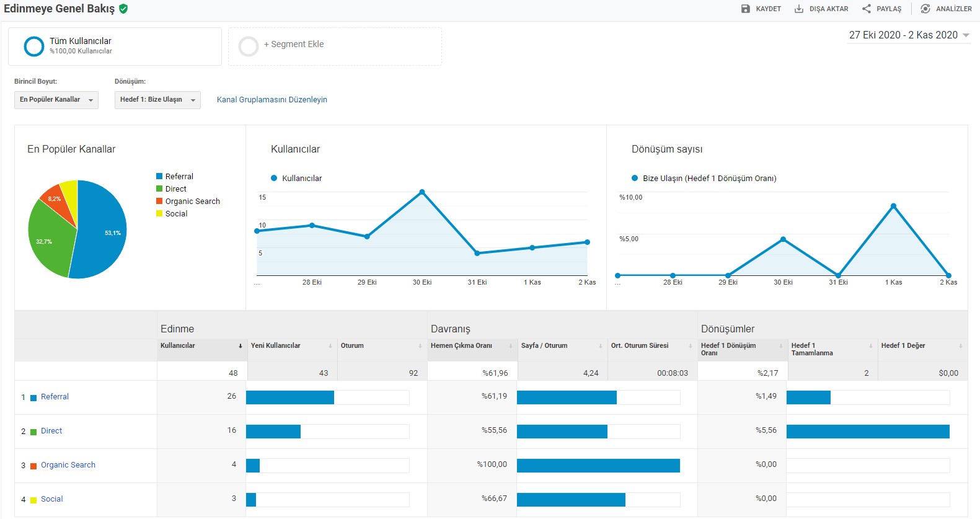The width and height of the screenshot is (980, 519).
Task: Toggle Kullanıcılar chart legend dot
Action: [x=274, y=178]
